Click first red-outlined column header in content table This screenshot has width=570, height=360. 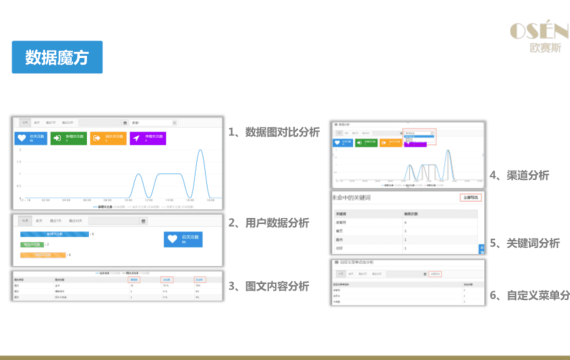(134, 280)
